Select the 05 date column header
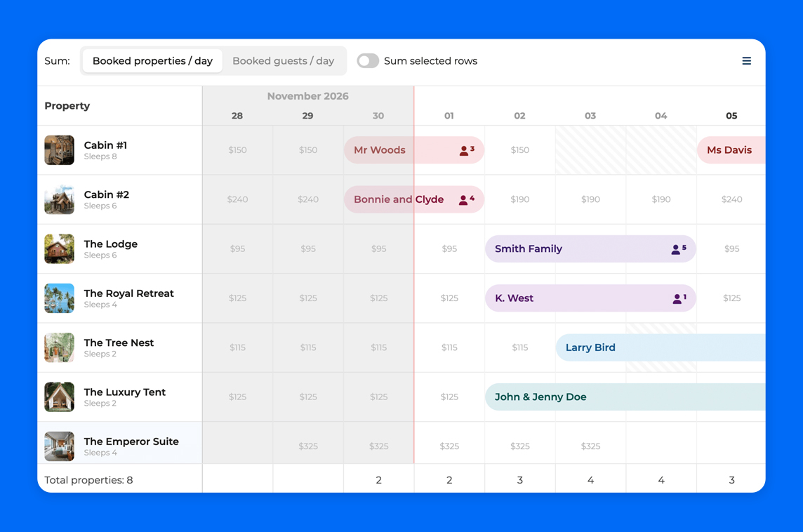This screenshot has height=532, width=803. pyautogui.click(x=731, y=116)
